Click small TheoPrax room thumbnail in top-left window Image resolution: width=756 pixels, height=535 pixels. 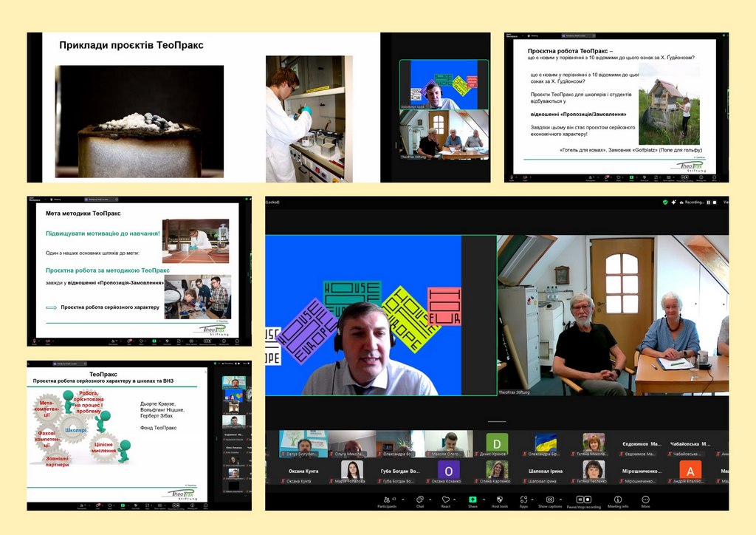[x=444, y=134]
